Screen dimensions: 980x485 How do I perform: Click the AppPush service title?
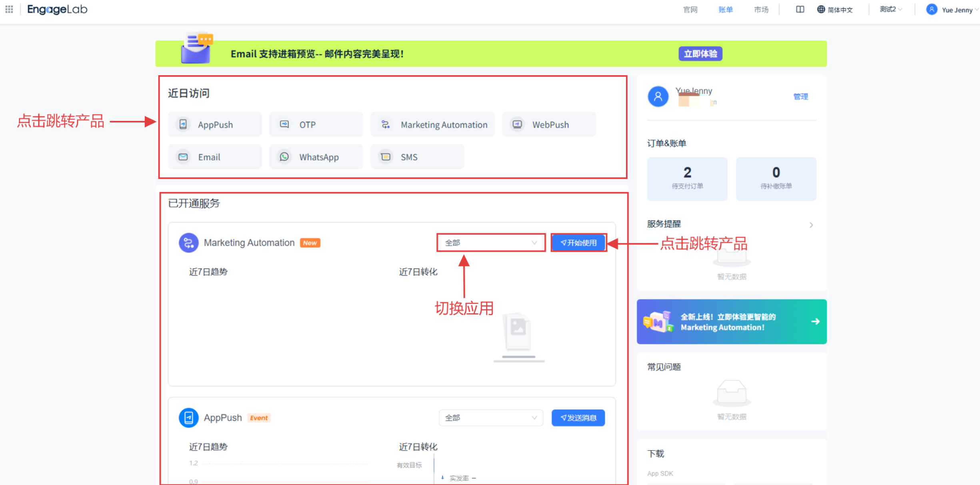coord(223,418)
